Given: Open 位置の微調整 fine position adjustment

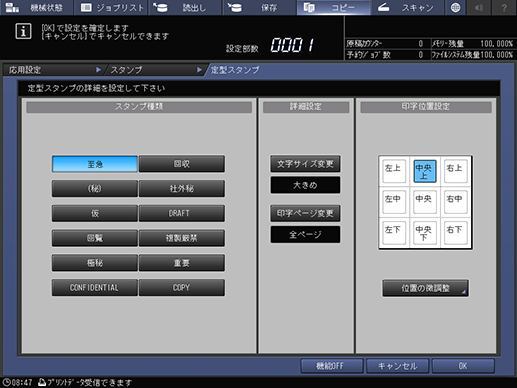Looking at the screenshot, I should [x=425, y=288].
